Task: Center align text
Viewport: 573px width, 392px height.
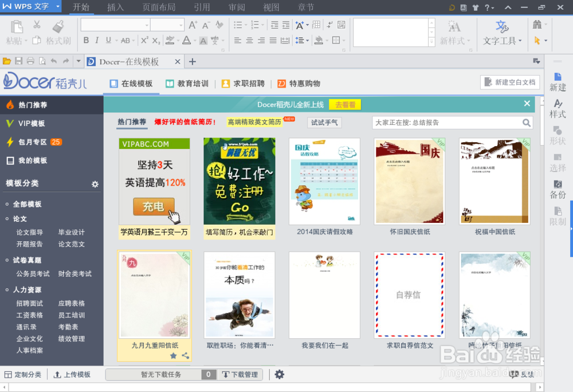Action: coord(250,40)
